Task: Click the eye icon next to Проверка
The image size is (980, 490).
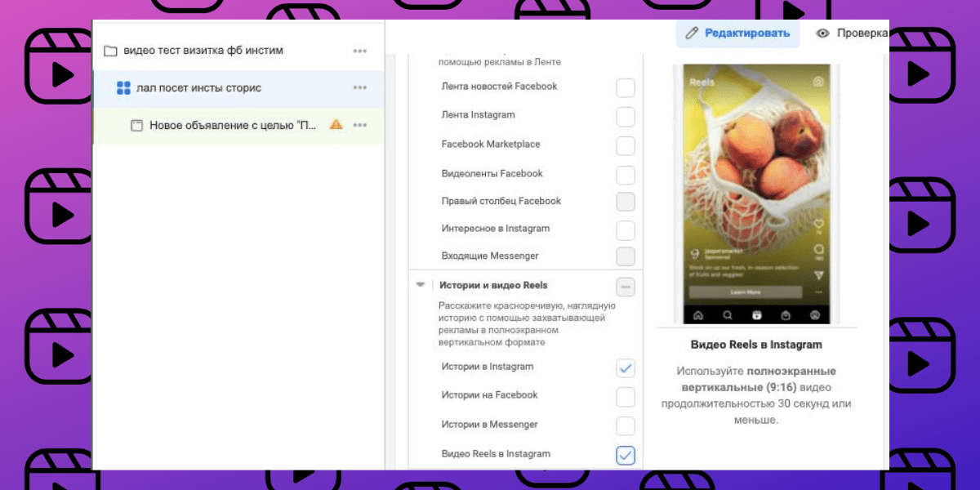Action: click(823, 33)
